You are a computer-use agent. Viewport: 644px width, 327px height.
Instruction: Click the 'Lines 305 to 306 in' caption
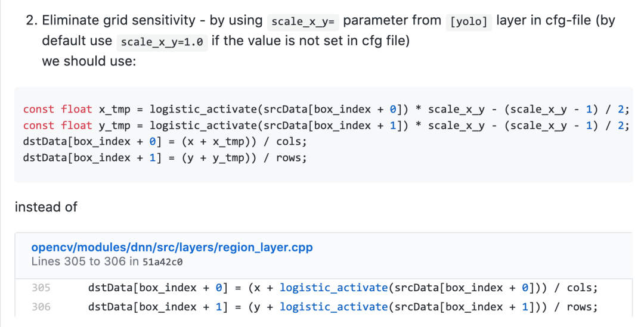[x=85, y=261]
